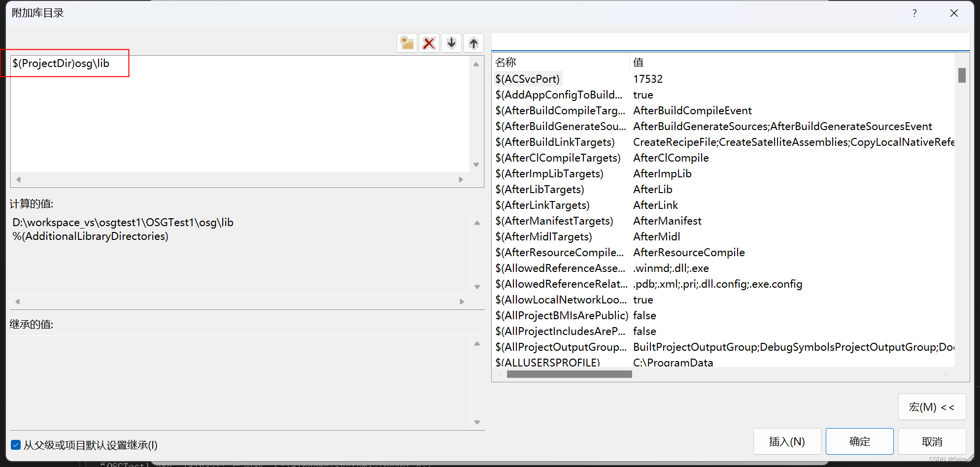Confirm with the 确定 button
The image size is (980, 467).
(x=859, y=441)
